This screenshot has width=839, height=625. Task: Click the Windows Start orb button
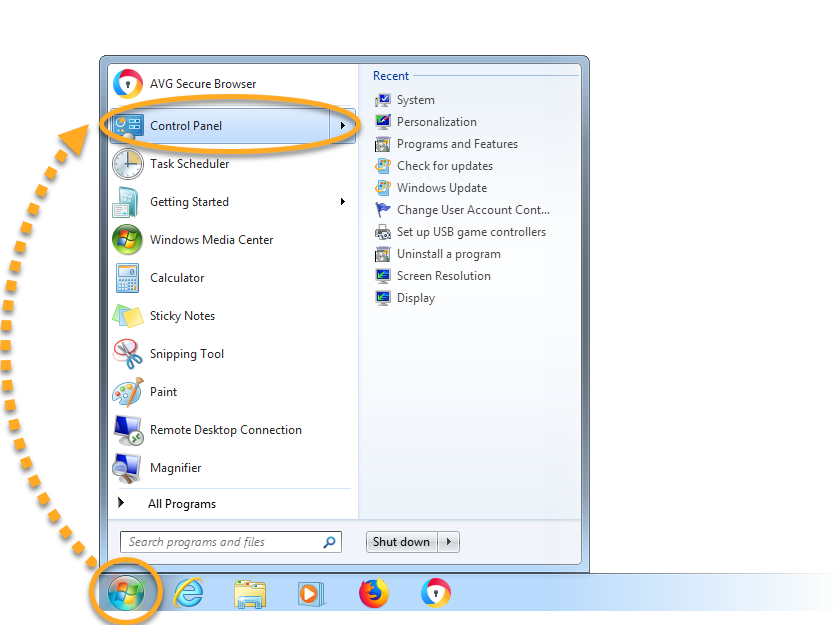126,593
